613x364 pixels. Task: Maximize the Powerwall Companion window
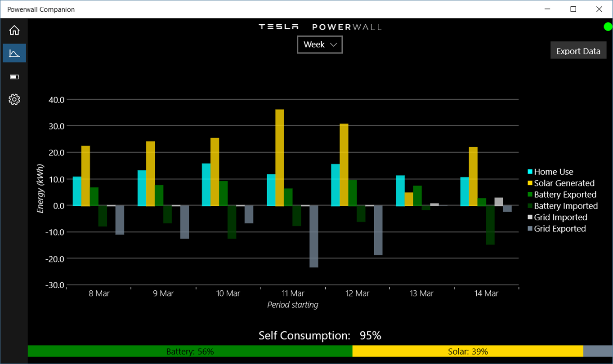point(573,9)
